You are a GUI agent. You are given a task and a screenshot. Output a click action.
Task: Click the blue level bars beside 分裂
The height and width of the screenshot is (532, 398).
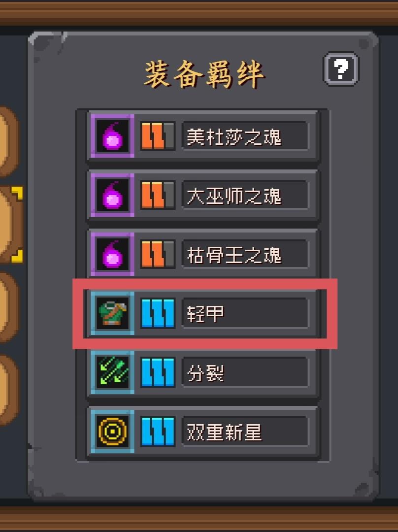(x=158, y=372)
